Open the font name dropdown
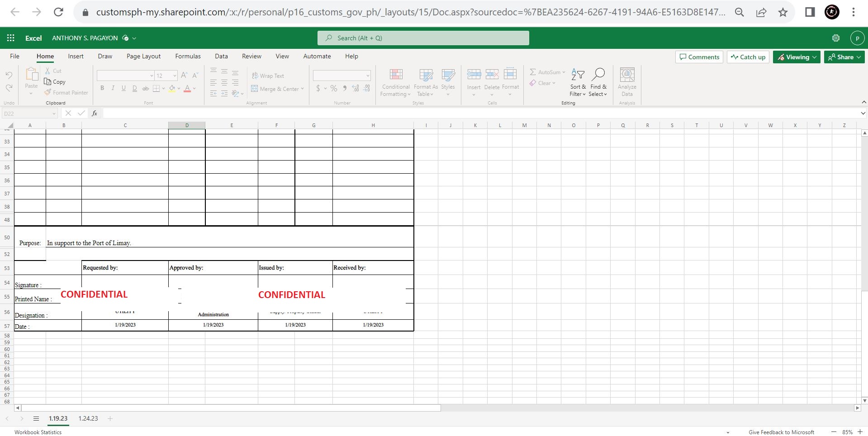Screen dimensions: 868x436 tap(152, 76)
